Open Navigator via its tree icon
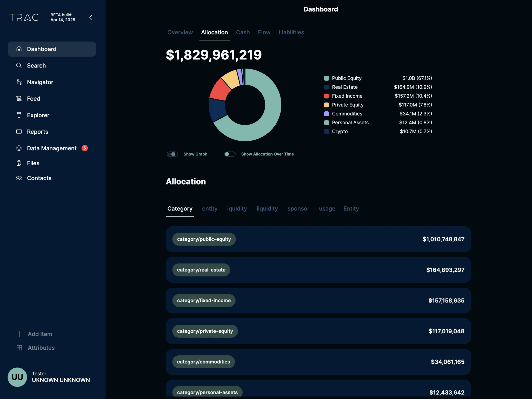This screenshot has width=532, height=399. (19, 82)
